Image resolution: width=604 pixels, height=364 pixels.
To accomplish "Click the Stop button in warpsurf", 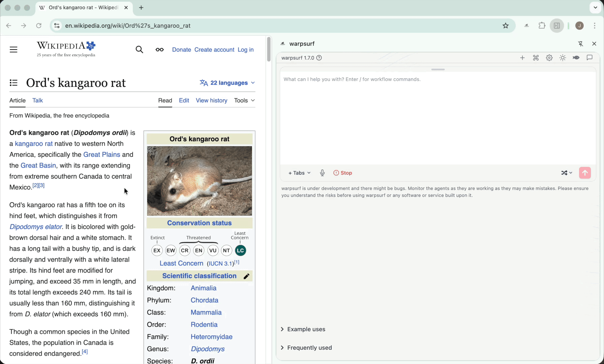I will 342,173.
